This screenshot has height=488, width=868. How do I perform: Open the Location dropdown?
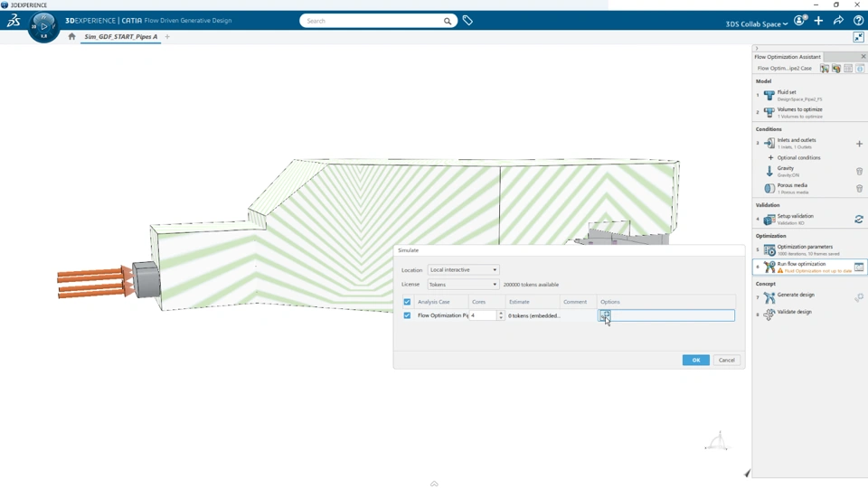[463, 270]
